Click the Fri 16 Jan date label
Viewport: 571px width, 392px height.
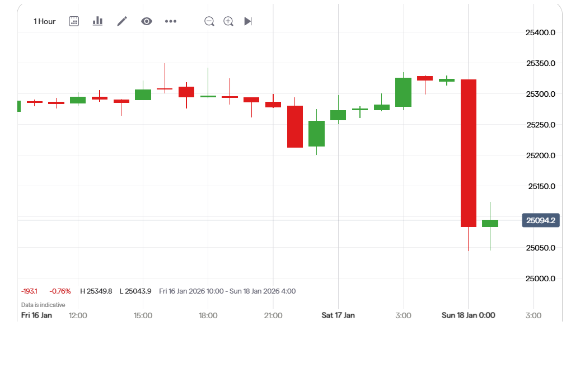pos(36,315)
